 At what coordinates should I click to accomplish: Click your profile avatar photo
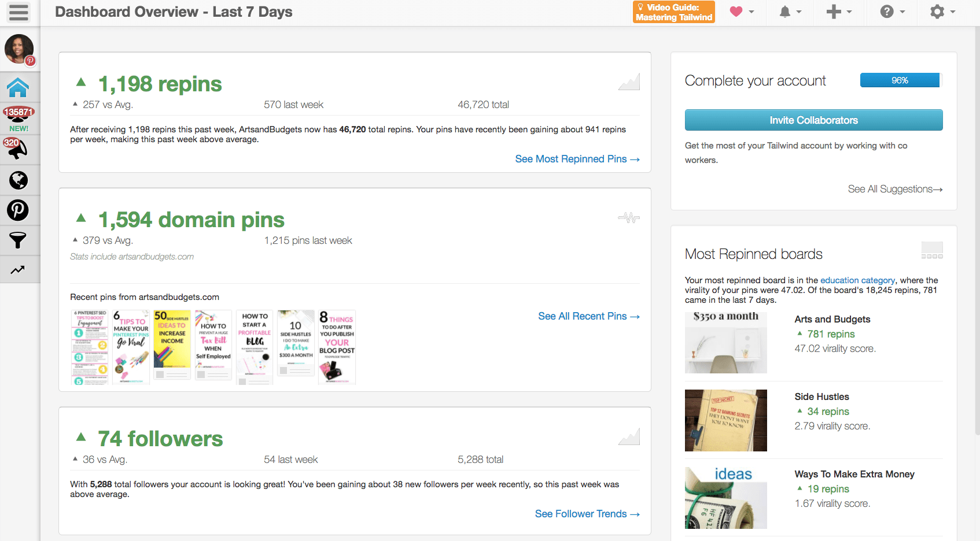point(19,49)
